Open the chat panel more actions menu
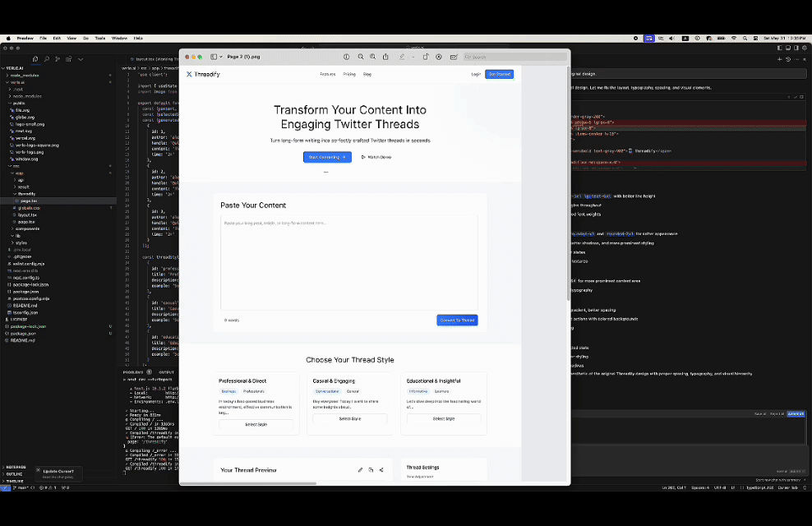 pyautogui.click(x=796, y=59)
